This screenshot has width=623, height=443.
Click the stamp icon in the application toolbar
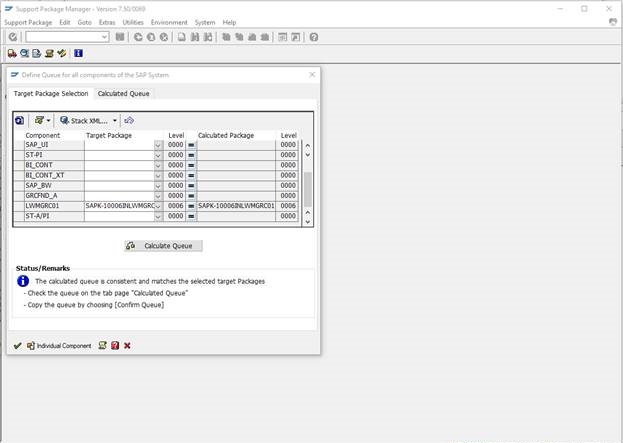pos(49,53)
